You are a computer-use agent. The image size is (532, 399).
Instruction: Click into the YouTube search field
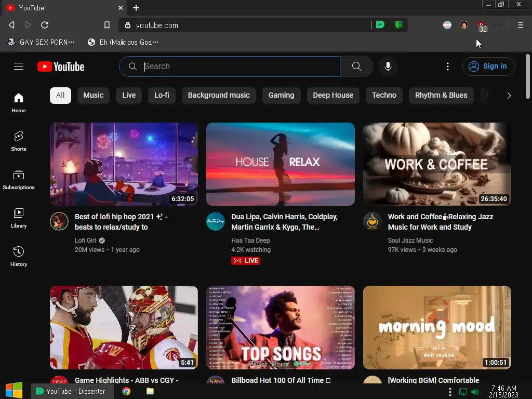(x=229, y=66)
